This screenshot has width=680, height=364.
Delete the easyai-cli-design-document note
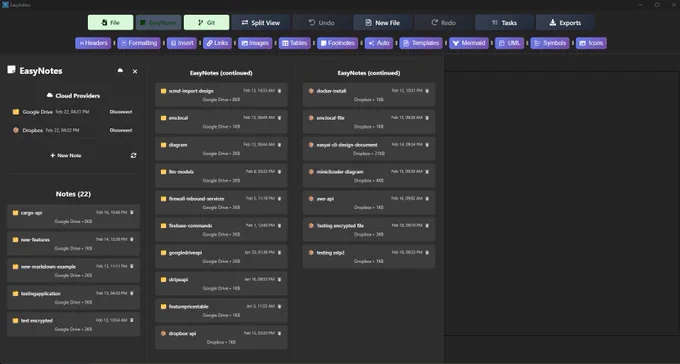[x=427, y=144]
